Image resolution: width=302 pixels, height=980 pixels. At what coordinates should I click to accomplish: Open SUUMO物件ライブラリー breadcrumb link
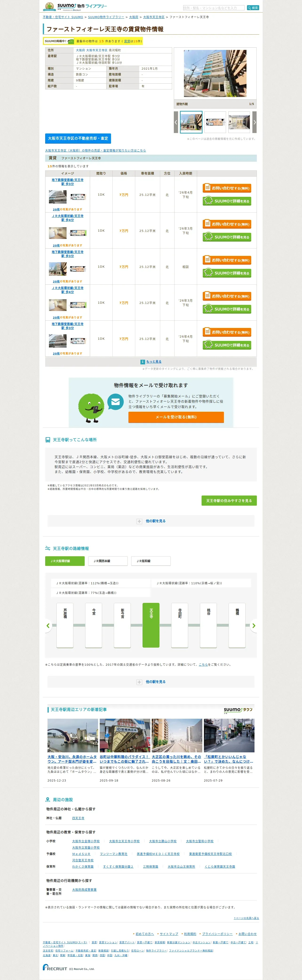(106, 17)
